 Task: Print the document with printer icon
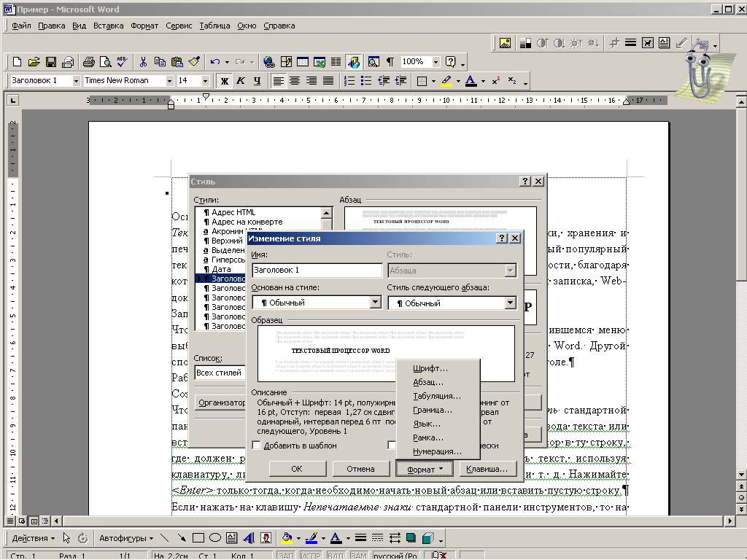tap(88, 62)
